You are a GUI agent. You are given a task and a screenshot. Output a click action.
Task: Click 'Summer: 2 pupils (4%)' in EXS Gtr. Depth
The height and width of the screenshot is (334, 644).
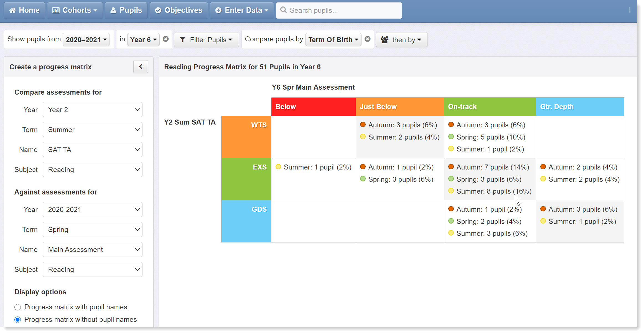click(584, 179)
